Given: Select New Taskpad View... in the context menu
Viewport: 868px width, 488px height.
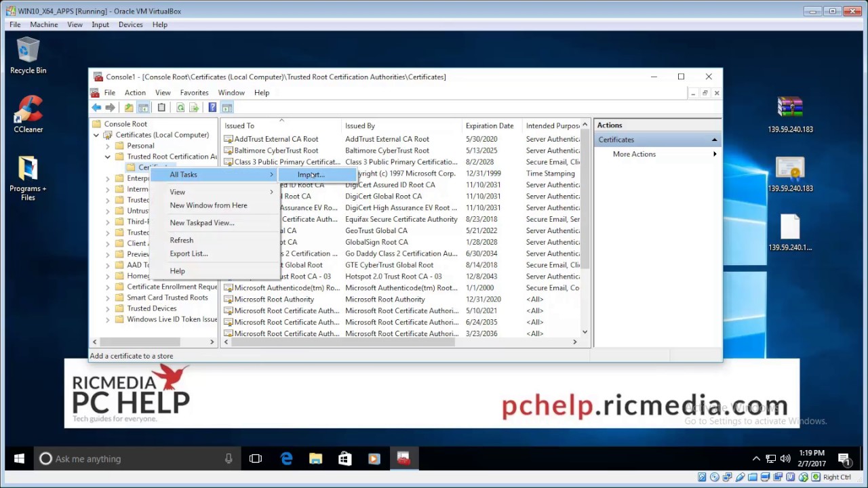Looking at the screenshot, I should pyautogui.click(x=216, y=223).
